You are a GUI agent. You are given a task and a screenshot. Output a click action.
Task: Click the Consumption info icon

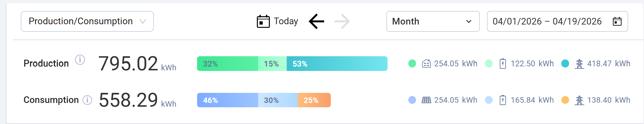87,100
